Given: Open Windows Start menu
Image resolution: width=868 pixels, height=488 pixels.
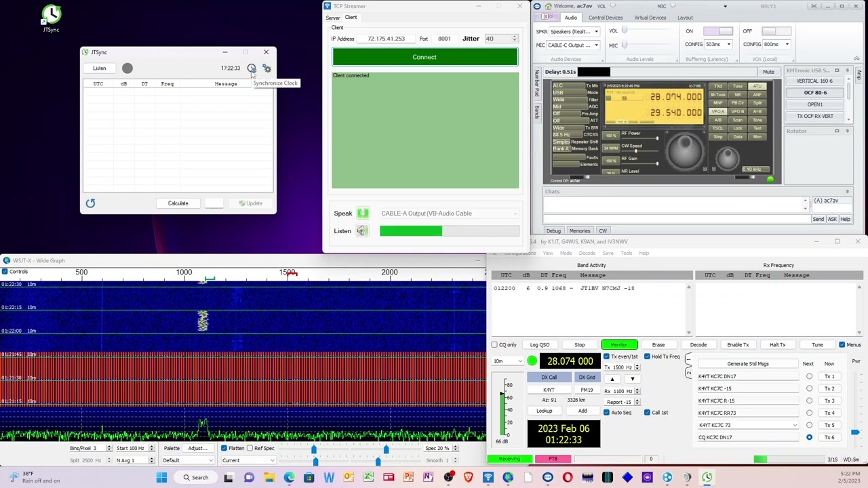Looking at the screenshot, I should 161,478.
